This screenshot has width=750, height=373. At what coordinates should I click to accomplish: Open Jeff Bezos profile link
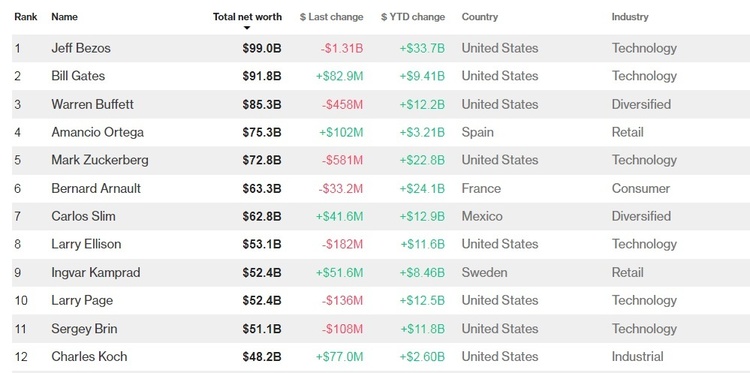click(81, 48)
